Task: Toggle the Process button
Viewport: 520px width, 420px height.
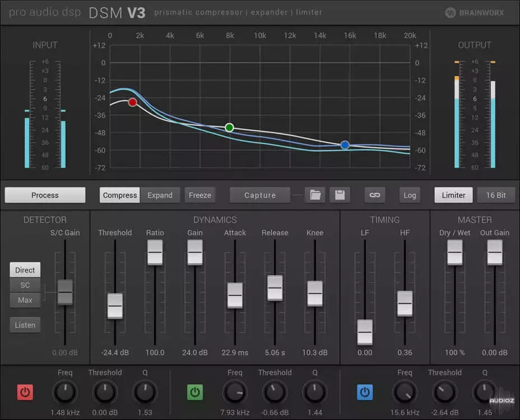Action: click(45, 195)
